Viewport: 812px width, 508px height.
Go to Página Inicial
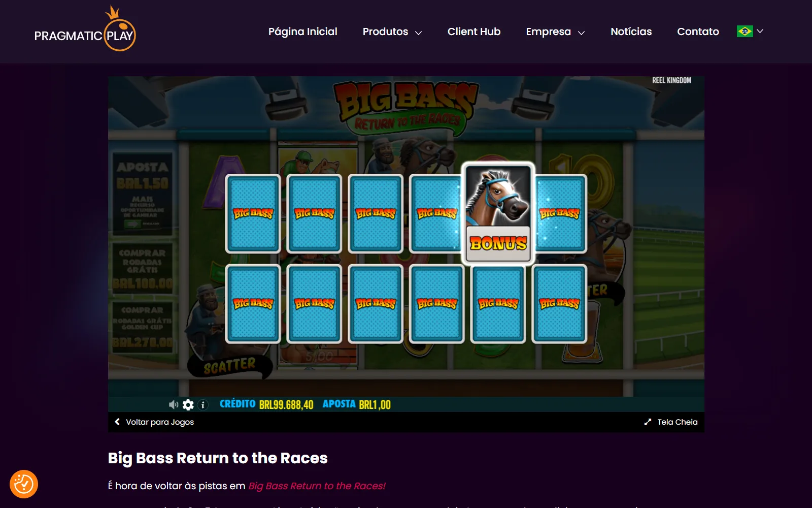pos(302,31)
